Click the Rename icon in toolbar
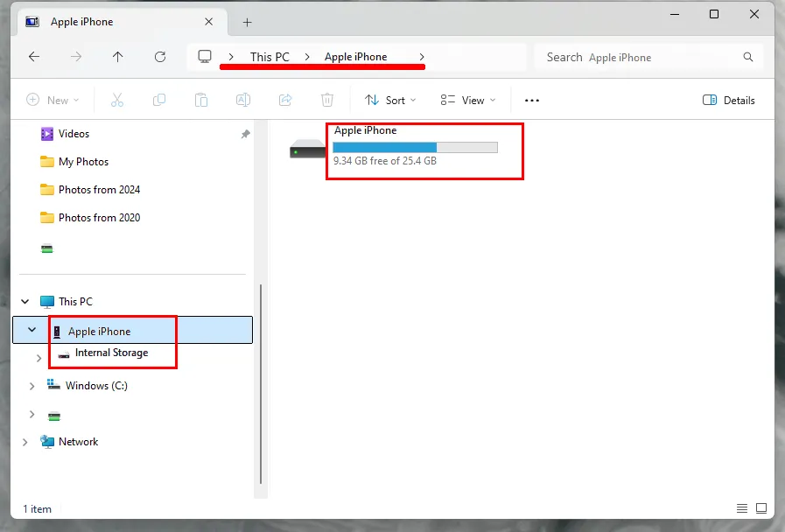Screen dimensions: 785x532 coord(243,100)
